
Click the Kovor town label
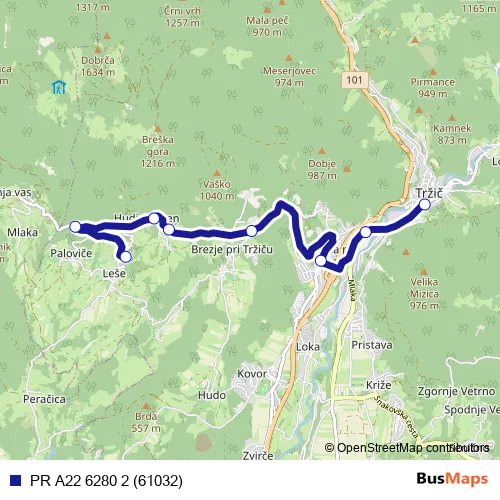coord(252,374)
